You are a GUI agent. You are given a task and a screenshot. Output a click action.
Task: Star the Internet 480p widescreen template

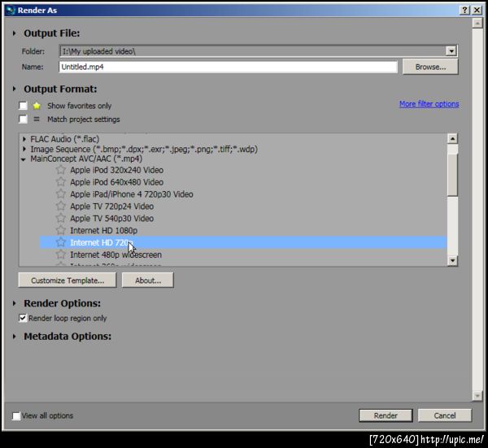click(61, 254)
